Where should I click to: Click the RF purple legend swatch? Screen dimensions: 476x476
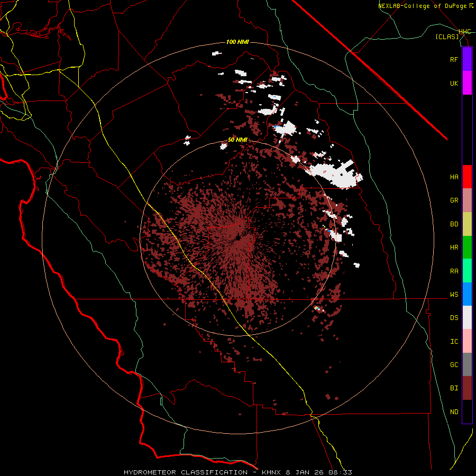467,59
